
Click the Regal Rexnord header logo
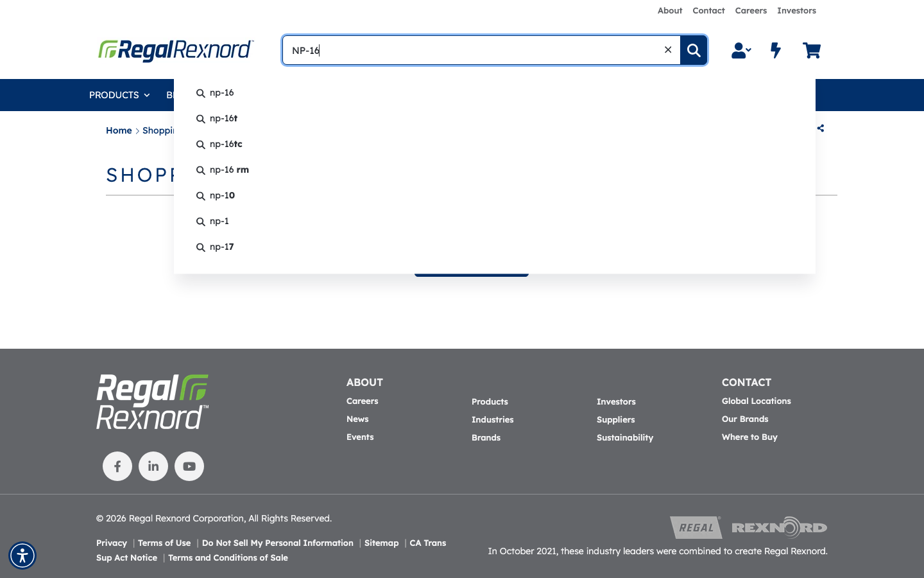(176, 50)
